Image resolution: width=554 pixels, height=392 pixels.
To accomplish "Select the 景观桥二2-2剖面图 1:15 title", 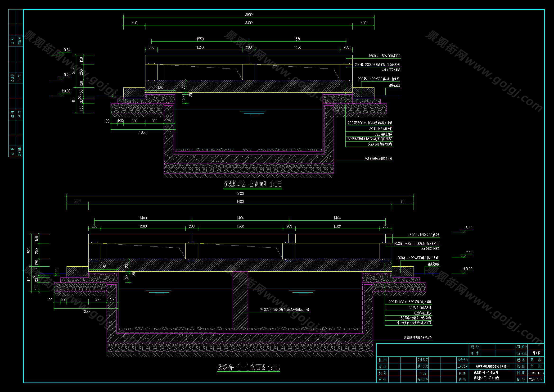I will pyautogui.click(x=253, y=184).
